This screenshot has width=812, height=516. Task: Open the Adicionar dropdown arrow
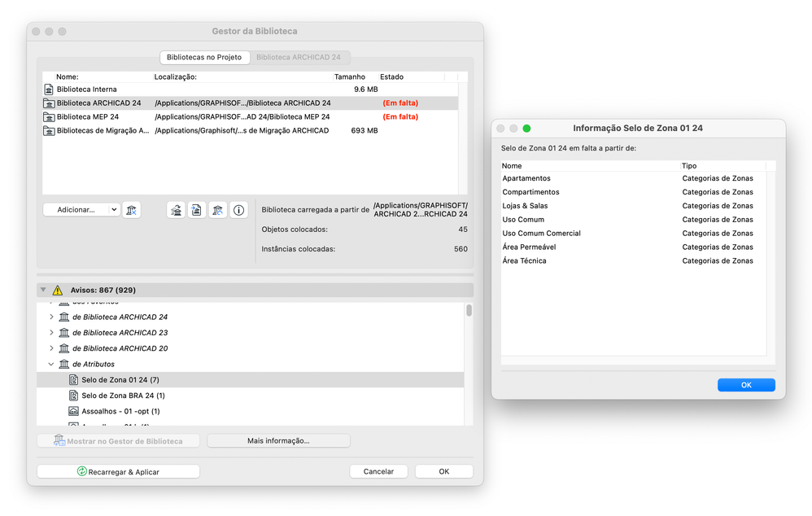(x=114, y=210)
